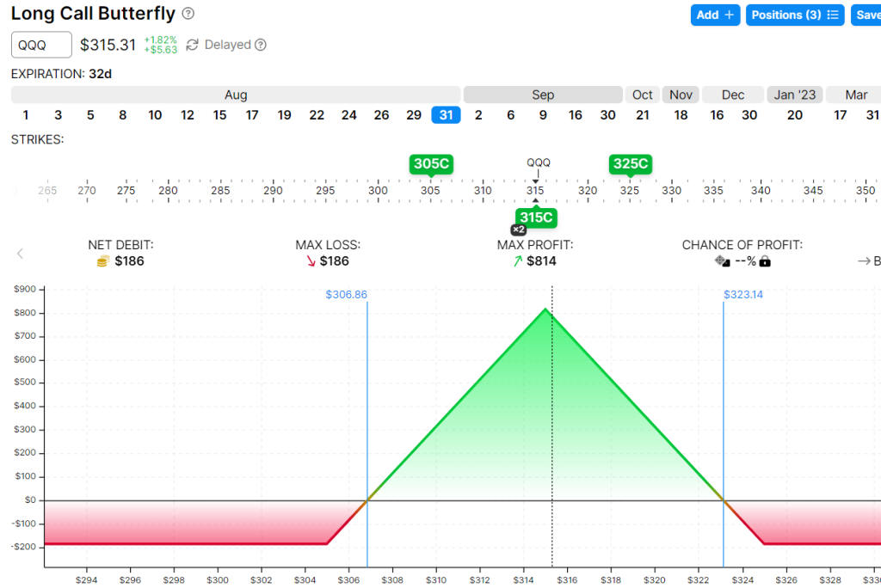
Task: Click the Save button
Action: pyautogui.click(x=866, y=15)
